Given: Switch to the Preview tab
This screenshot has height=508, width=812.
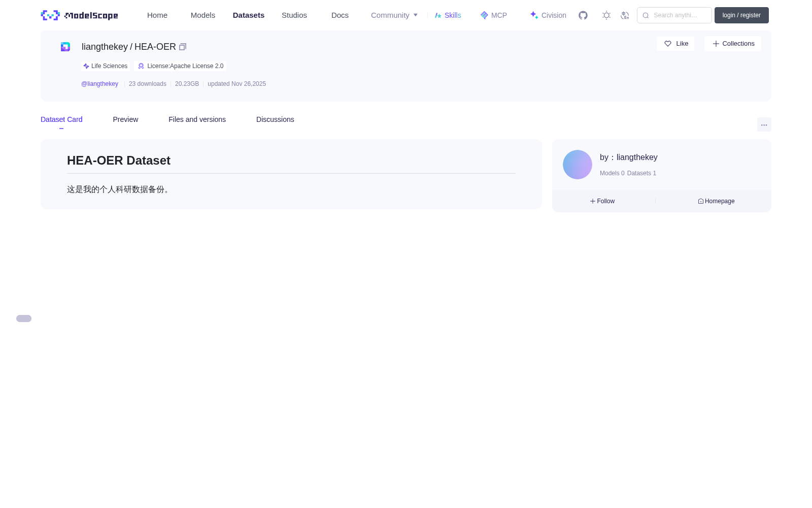Looking at the screenshot, I should tap(125, 119).
